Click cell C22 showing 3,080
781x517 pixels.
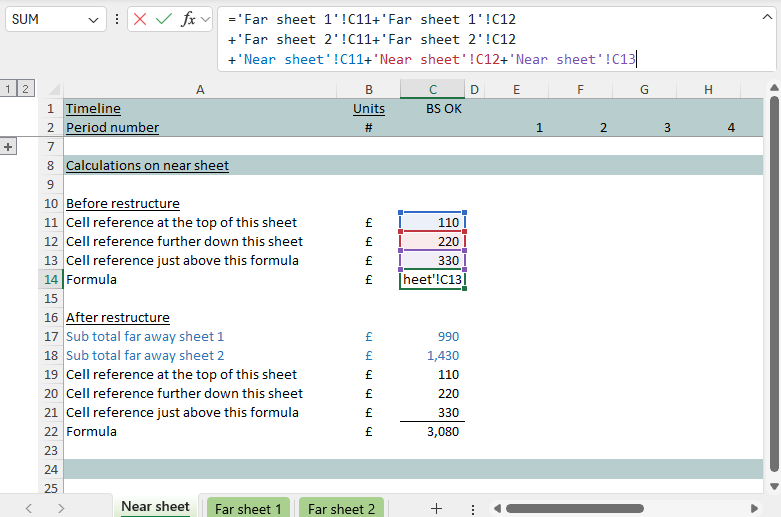[432, 432]
